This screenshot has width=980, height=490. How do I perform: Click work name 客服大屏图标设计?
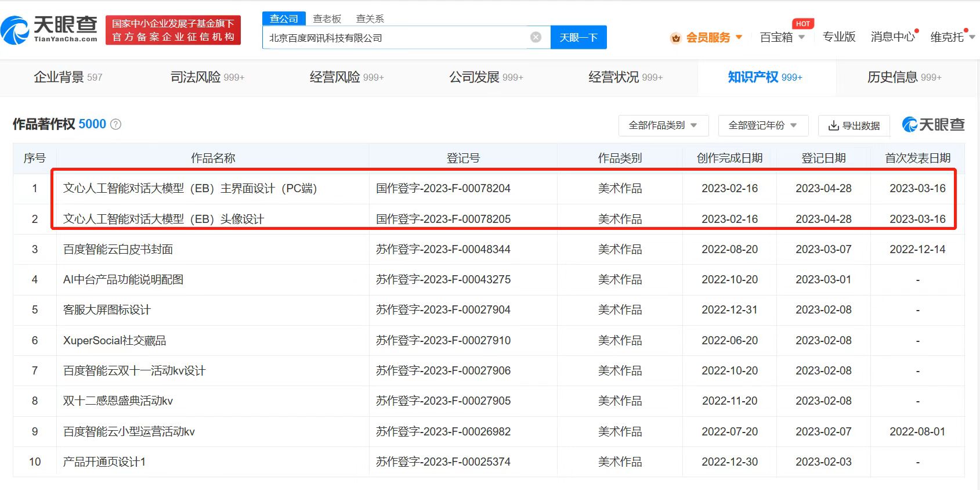[x=107, y=309]
